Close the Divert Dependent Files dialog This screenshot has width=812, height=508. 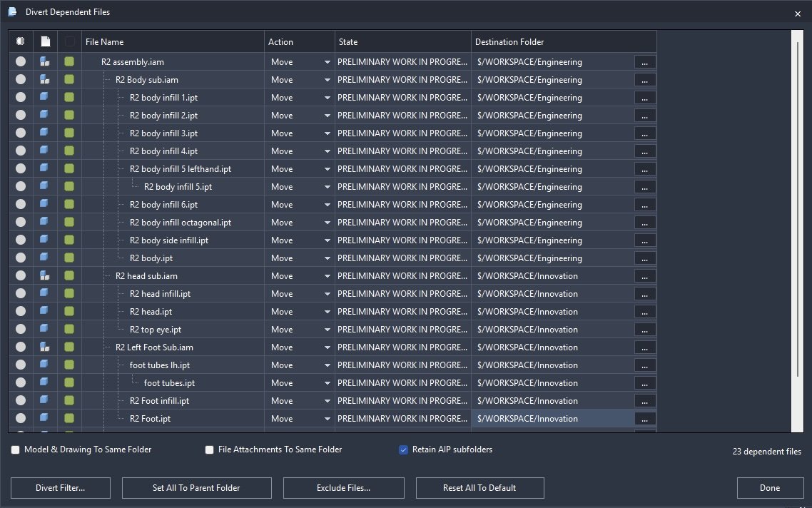tap(798, 14)
